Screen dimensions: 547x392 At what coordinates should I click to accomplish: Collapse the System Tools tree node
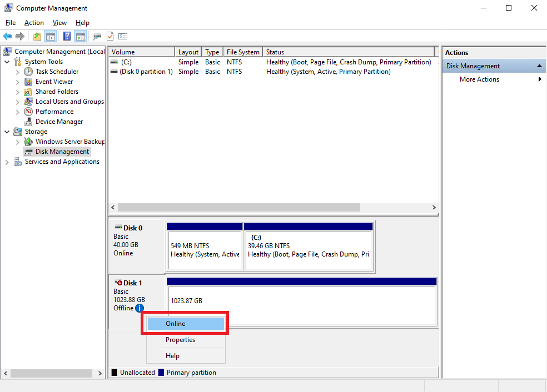click(x=7, y=62)
